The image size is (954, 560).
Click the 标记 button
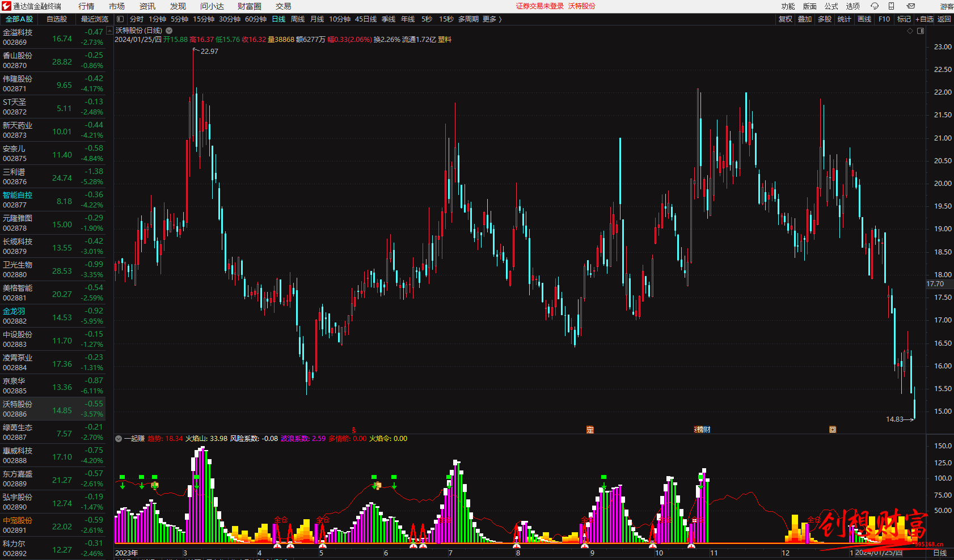pyautogui.click(x=904, y=19)
